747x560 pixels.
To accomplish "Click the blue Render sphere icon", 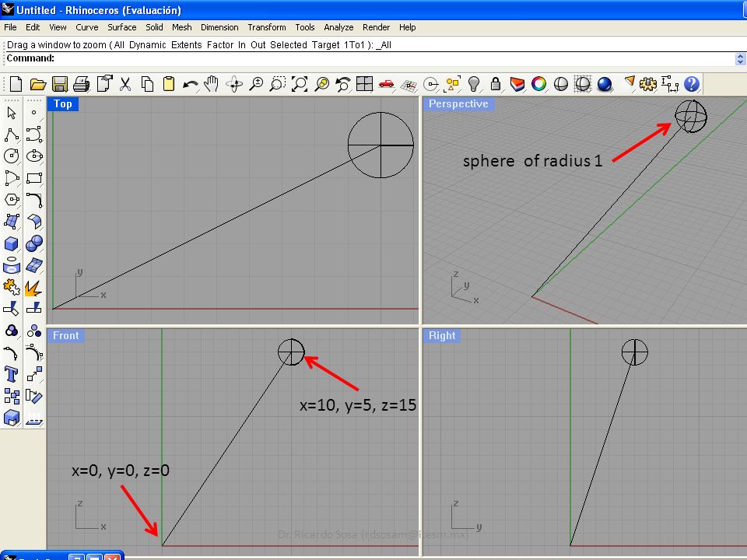I will point(605,84).
